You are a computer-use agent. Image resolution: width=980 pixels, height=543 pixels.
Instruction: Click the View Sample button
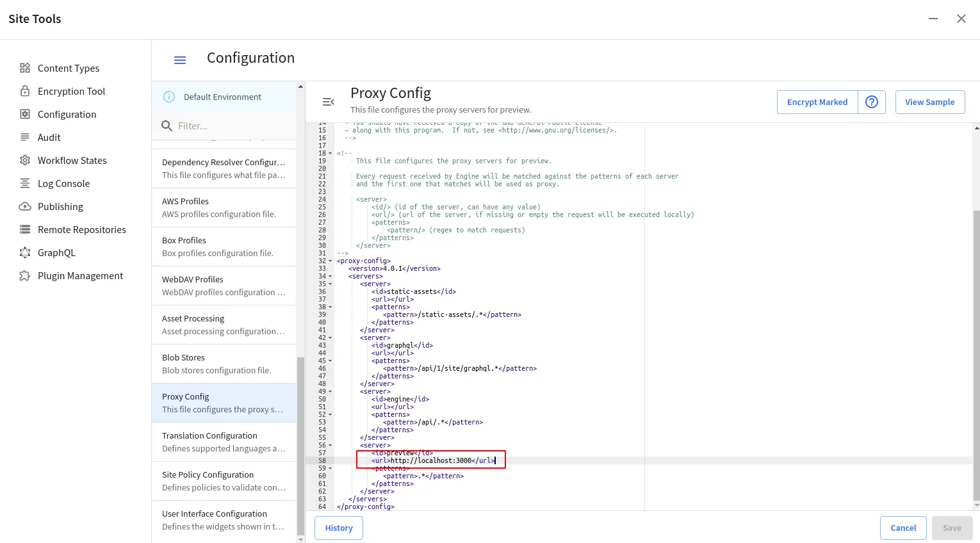point(929,102)
